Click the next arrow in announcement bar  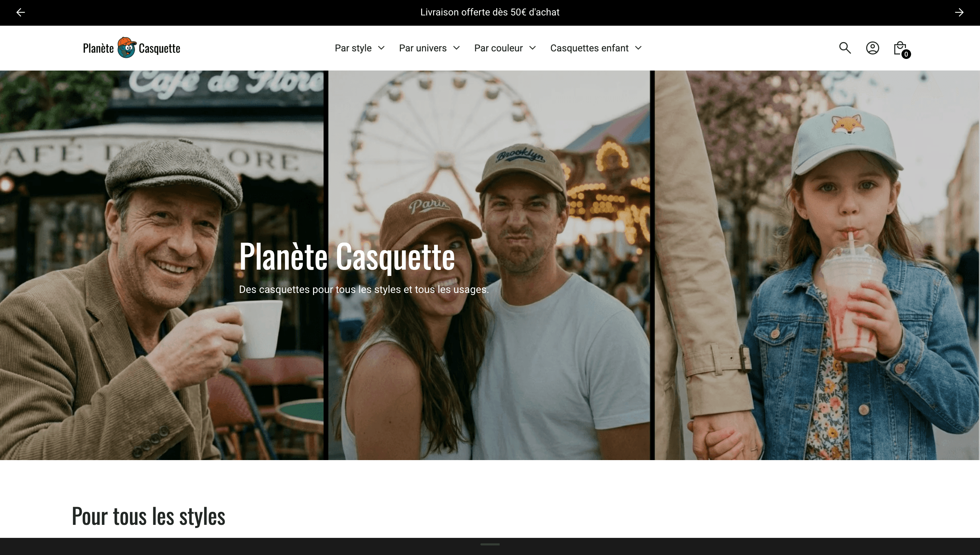coord(959,12)
